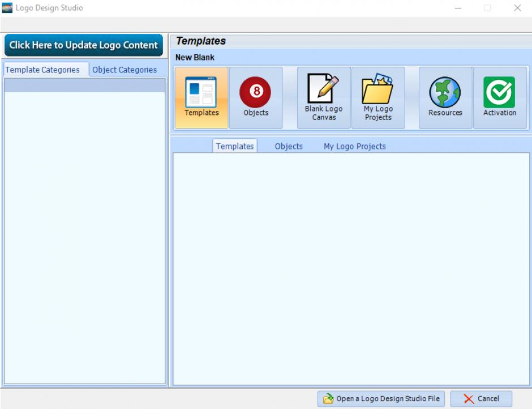The image size is (532, 409).
Task: Minimize the Logo Design Studio window
Action: (458, 8)
